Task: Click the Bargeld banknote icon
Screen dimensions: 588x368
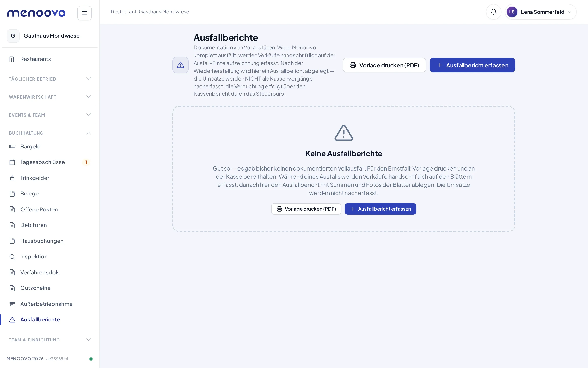Action: coord(12,147)
